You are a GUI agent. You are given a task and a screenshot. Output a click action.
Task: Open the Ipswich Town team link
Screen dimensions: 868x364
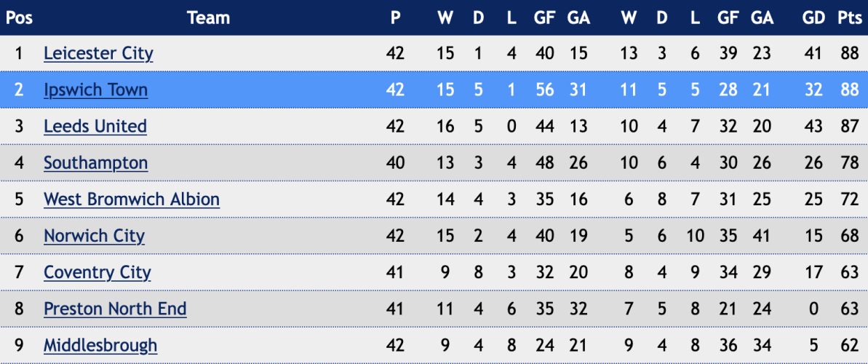(96, 90)
